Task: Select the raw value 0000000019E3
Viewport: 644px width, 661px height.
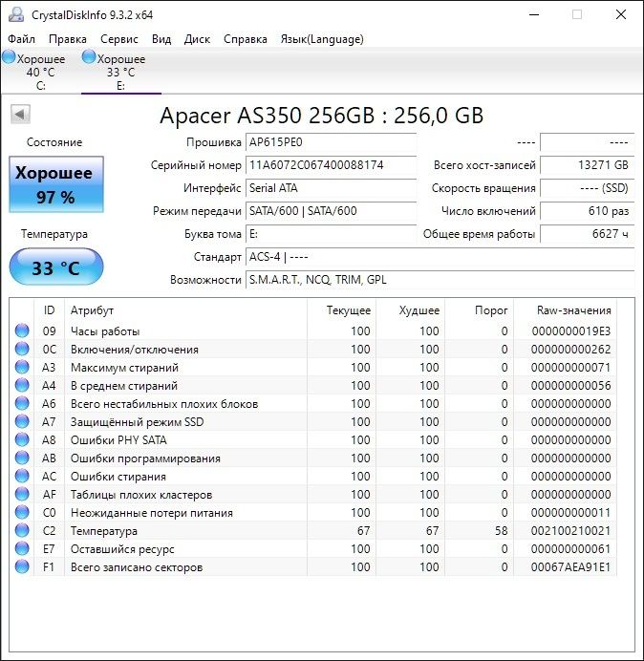Action: click(570, 331)
